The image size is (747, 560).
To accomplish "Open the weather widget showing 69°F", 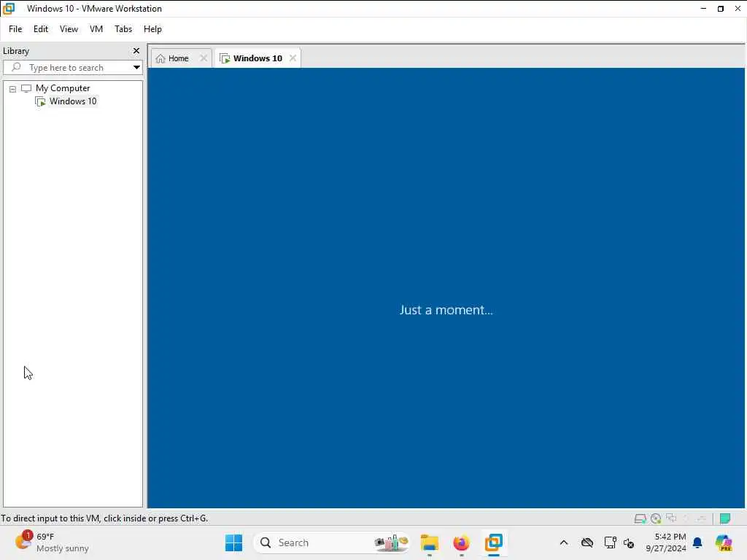I will 52,542.
